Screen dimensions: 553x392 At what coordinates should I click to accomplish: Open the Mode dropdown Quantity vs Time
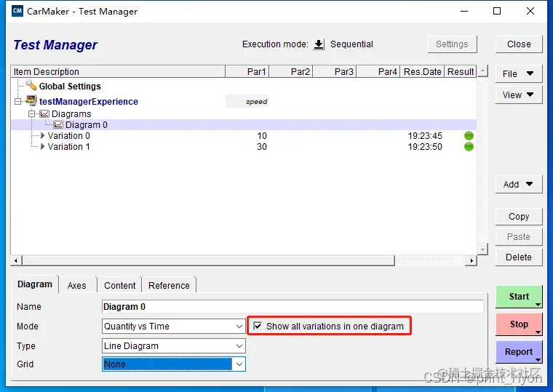[173, 327]
